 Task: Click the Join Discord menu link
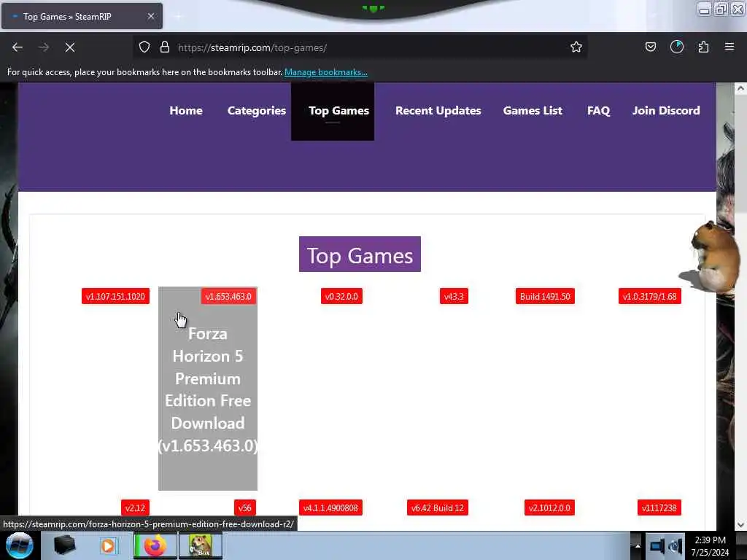[666, 111]
